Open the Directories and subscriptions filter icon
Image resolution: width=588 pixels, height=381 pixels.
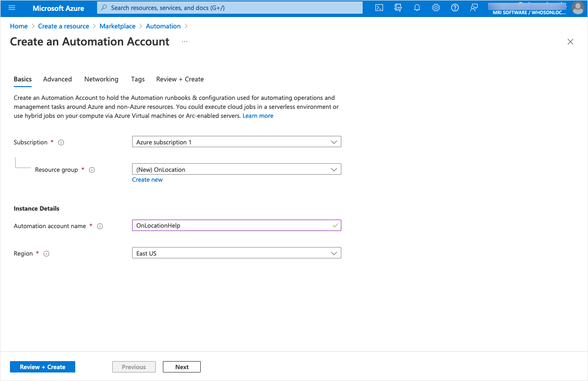[x=398, y=8]
